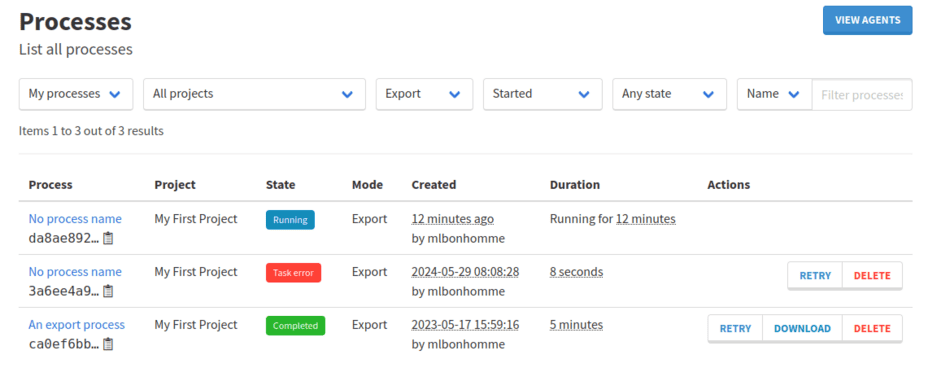Click the Created column header
928x368 pixels.
[434, 185]
